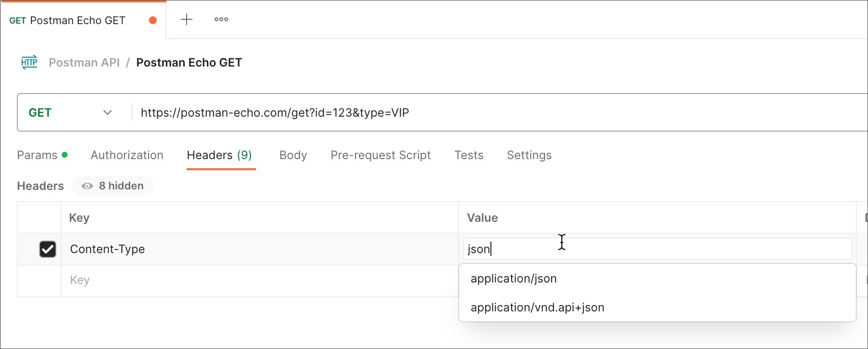Click the plus icon to open new tab
The width and height of the screenshot is (868, 349).
point(187,19)
